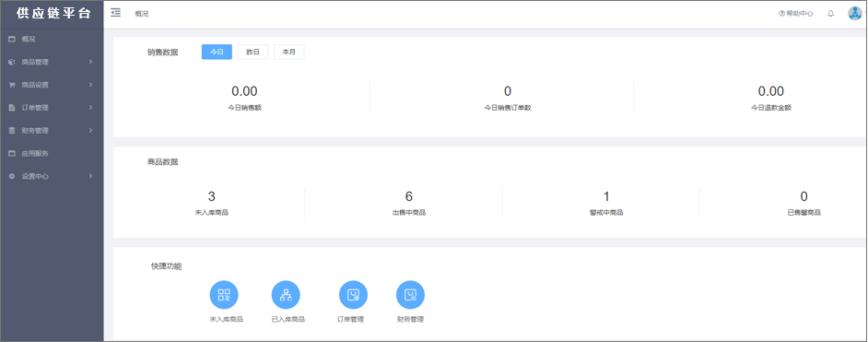Click the 商品管理 cube icon
The image size is (868, 342).
click(x=12, y=62)
